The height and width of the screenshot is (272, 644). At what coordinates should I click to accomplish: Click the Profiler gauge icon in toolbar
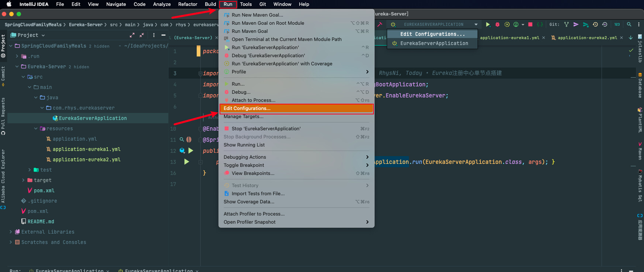click(x=516, y=24)
